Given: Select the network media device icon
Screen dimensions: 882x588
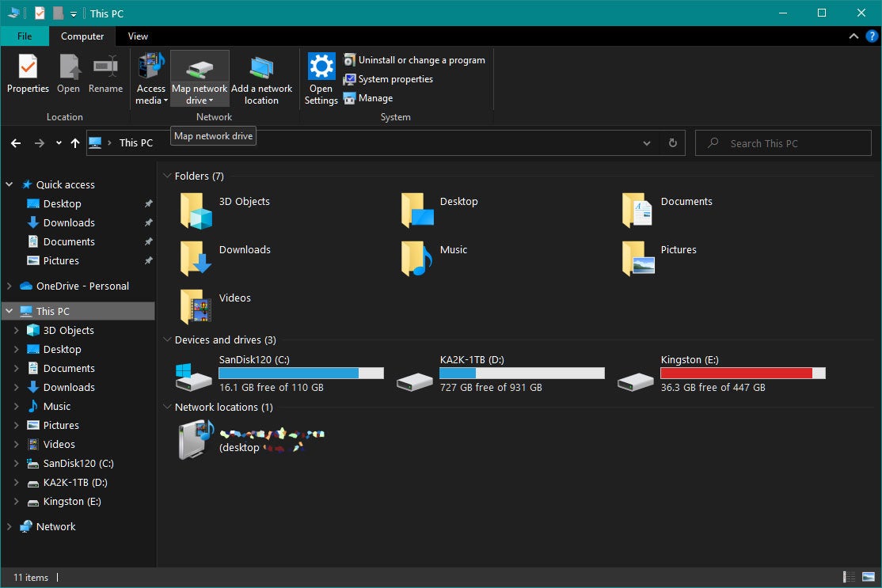Looking at the screenshot, I should [196, 440].
